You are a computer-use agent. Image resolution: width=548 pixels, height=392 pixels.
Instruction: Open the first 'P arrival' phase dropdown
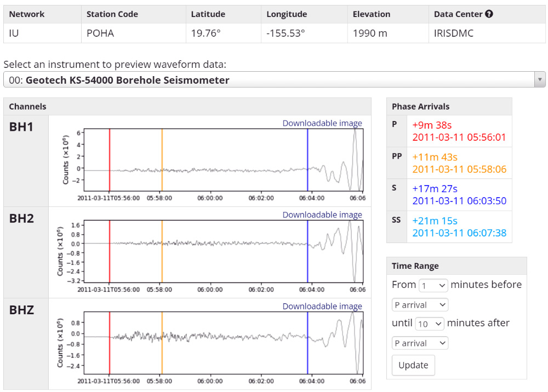point(420,304)
